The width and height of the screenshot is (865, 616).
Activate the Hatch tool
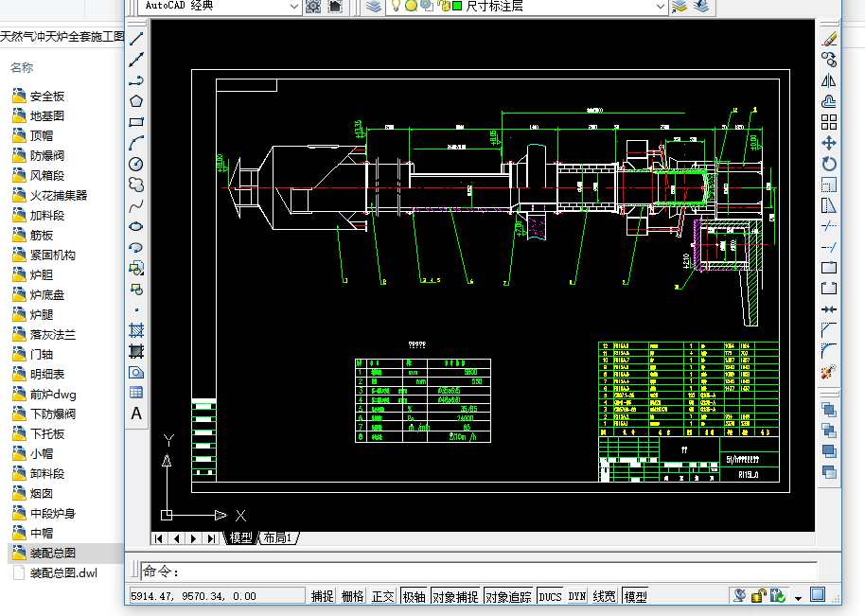(x=136, y=330)
